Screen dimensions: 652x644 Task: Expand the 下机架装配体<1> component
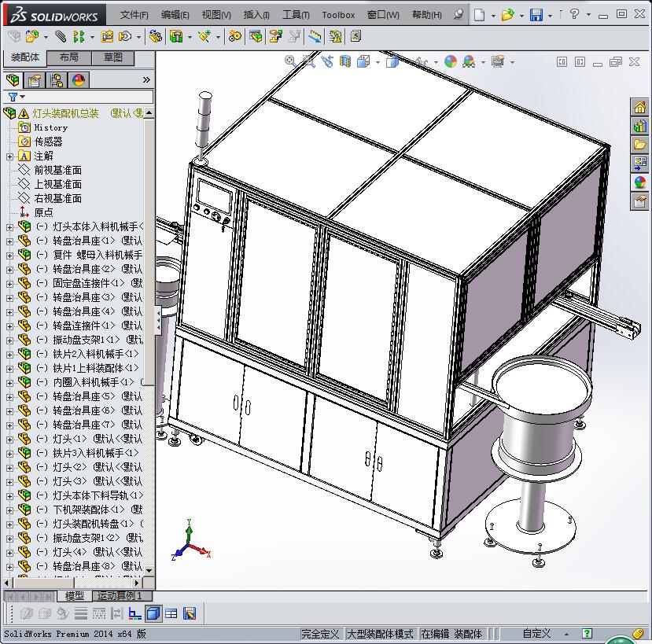tap(10, 510)
